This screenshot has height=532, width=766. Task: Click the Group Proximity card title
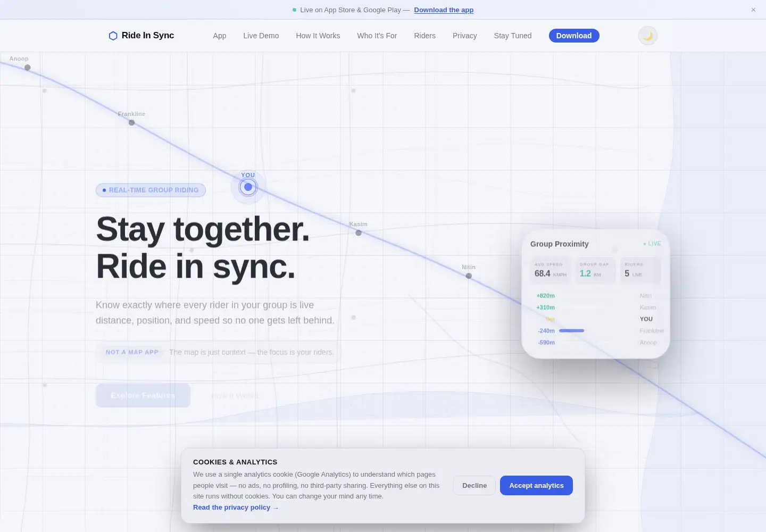(x=560, y=244)
